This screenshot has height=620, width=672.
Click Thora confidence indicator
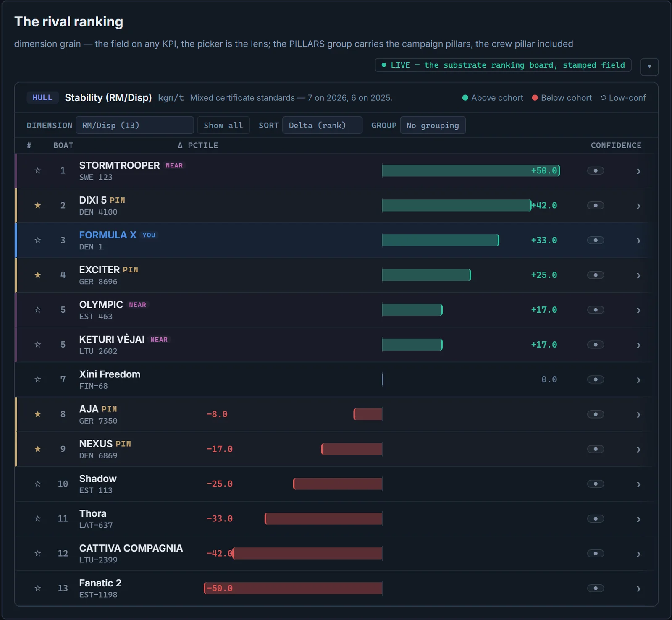[x=596, y=519]
